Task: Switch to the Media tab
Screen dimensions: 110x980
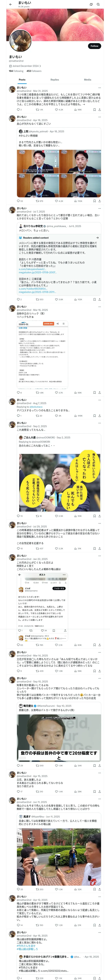Action: pos(88,80)
